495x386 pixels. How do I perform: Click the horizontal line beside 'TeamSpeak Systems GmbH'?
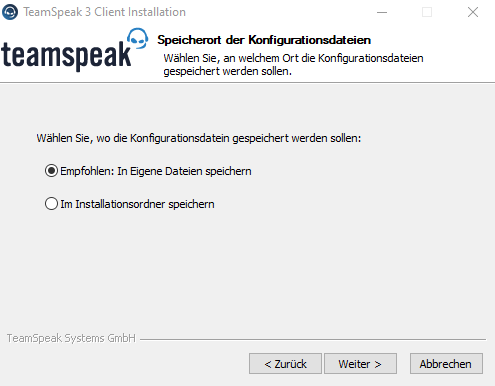point(313,340)
